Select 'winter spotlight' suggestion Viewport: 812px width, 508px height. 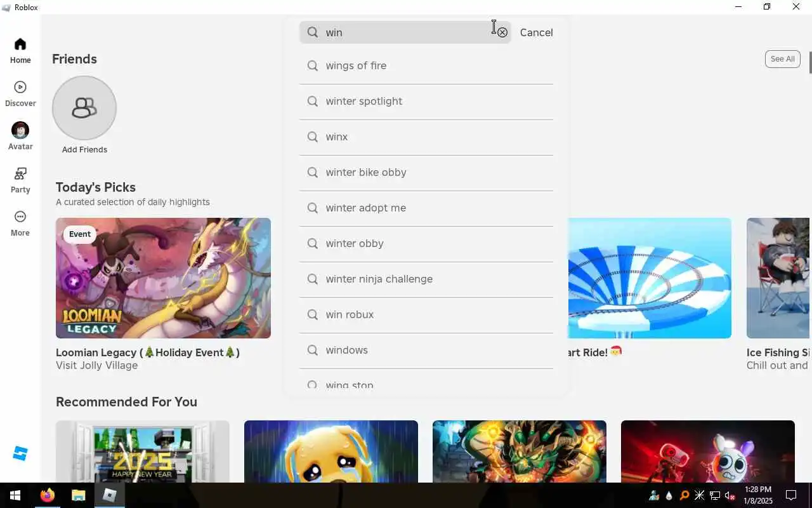426,102
